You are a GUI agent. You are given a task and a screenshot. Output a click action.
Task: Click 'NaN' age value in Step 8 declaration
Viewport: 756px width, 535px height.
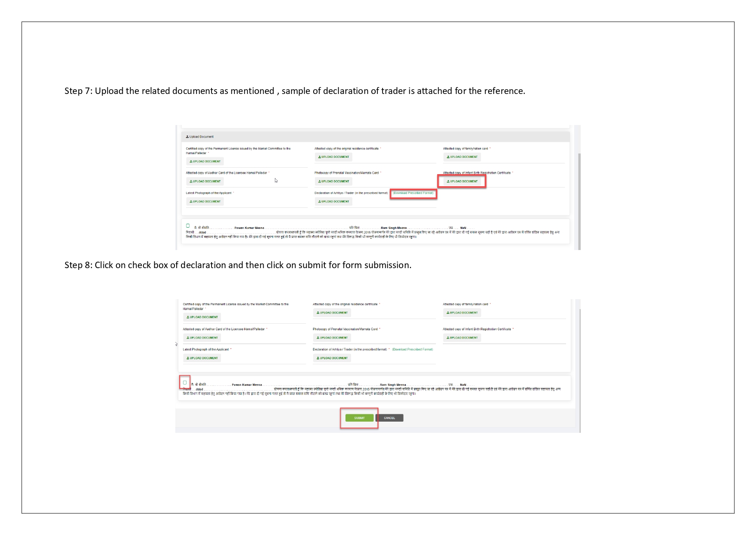[463, 385]
